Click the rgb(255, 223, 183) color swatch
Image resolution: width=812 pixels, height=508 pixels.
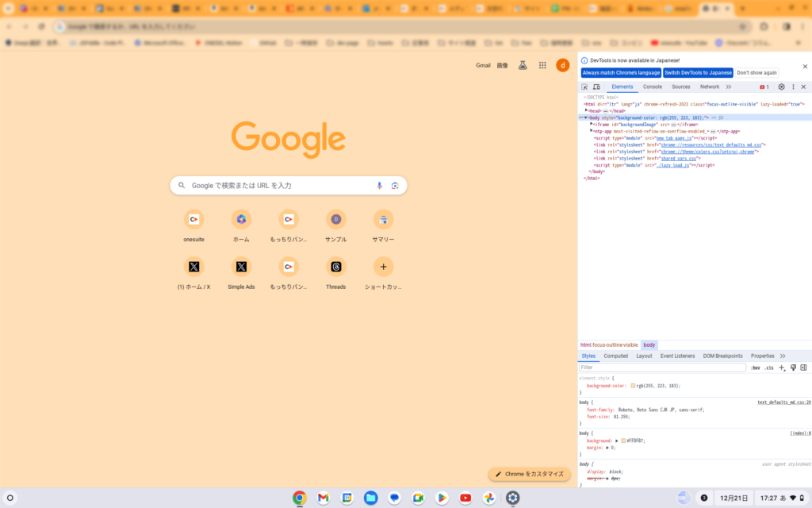pos(633,387)
